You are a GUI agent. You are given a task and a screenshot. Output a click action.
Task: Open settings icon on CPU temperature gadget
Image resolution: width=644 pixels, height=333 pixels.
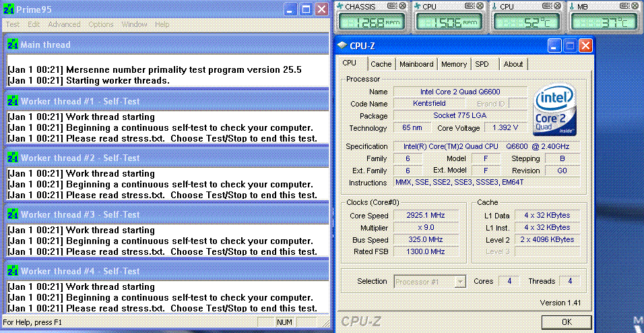tap(547, 6)
